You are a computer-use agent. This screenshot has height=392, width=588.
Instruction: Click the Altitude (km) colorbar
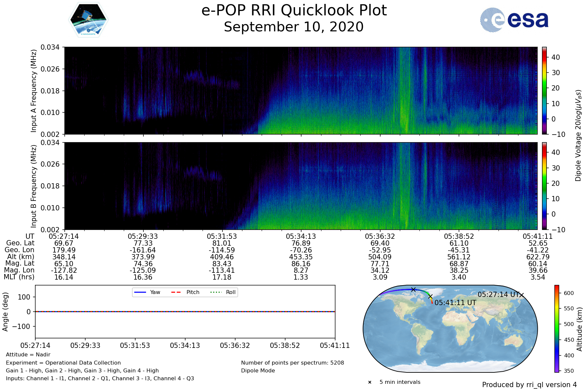[x=557, y=329]
